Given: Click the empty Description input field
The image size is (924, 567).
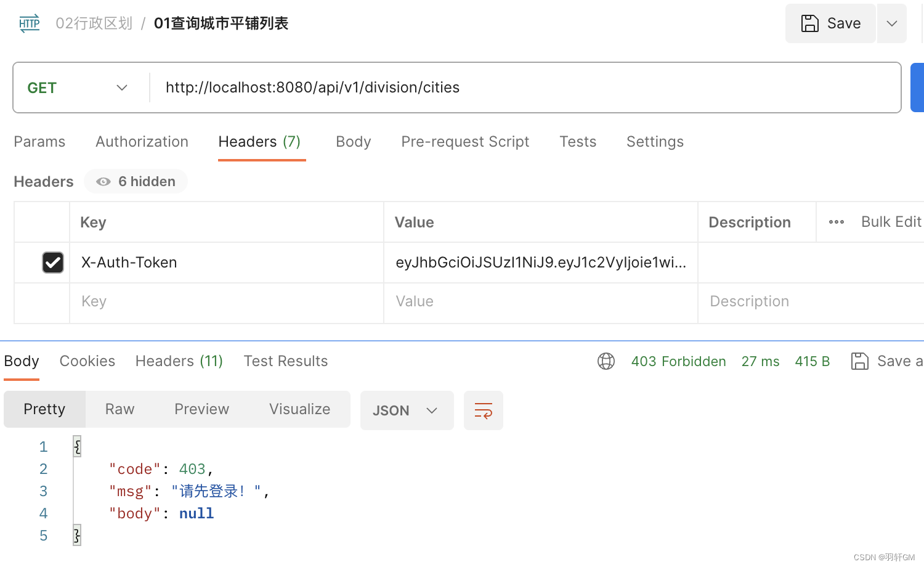Looking at the screenshot, I should [811, 301].
